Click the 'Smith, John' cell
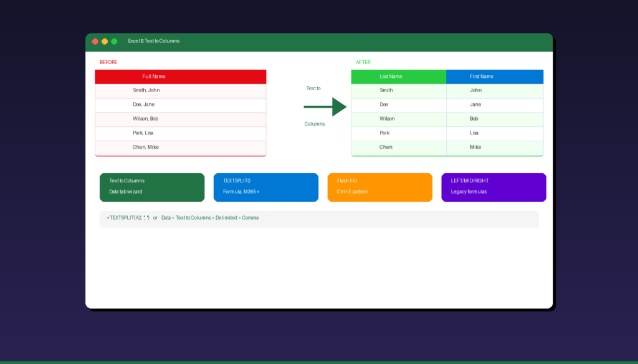The image size is (638, 364). point(180,91)
